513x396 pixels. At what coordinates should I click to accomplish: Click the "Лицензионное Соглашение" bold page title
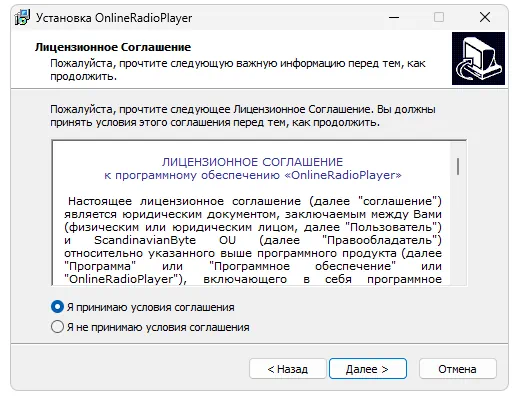(113, 47)
